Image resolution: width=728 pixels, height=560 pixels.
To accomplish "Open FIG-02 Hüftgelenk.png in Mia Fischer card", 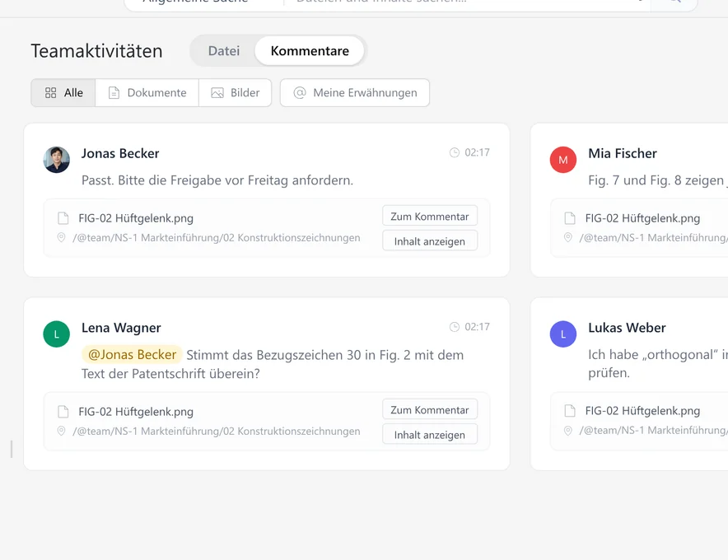I will pyautogui.click(x=642, y=218).
